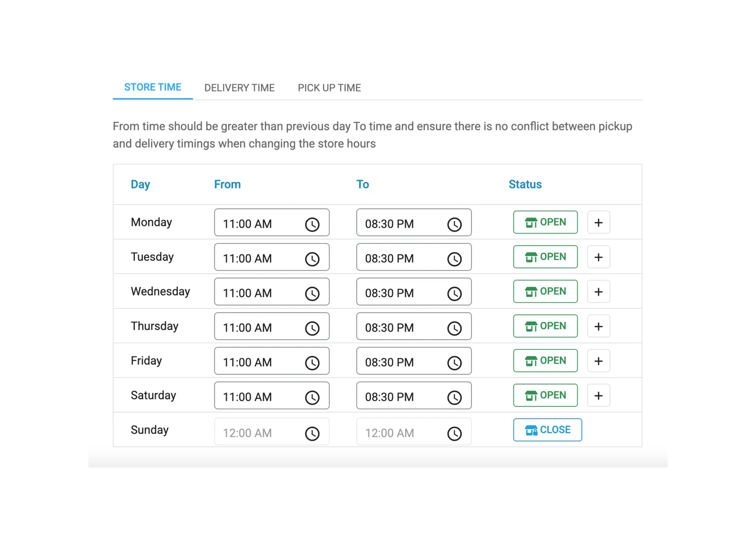Viewport: 756px width, 541px height.
Task: Add time slot for Tuesday with plus
Action: [x=598, y=257]
